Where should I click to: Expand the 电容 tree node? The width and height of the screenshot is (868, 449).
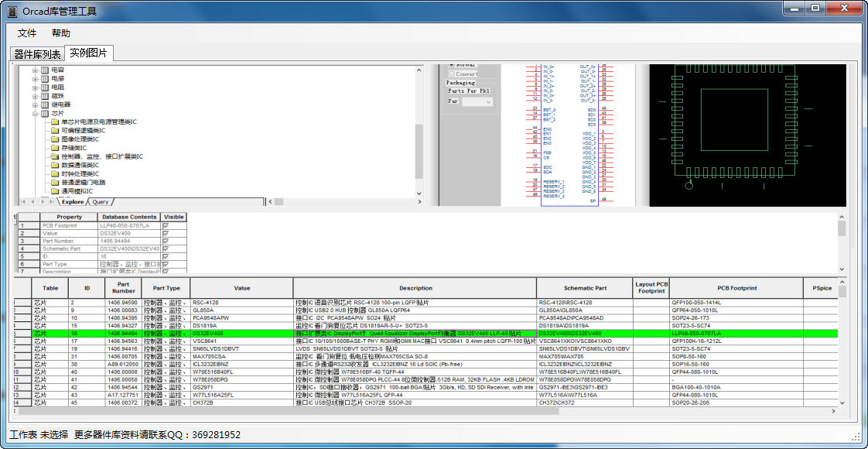(35, 70)
